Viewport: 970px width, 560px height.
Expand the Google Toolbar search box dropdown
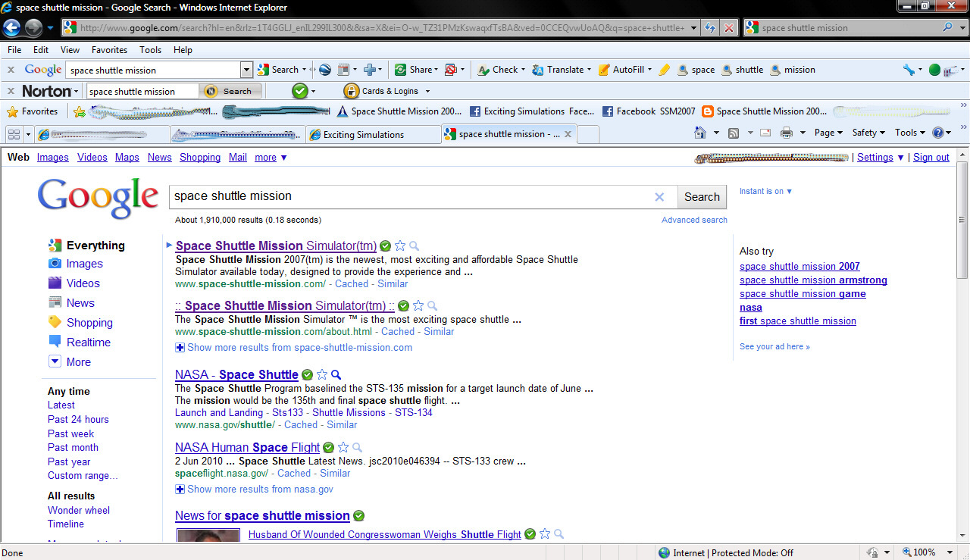tap(246, 70)
